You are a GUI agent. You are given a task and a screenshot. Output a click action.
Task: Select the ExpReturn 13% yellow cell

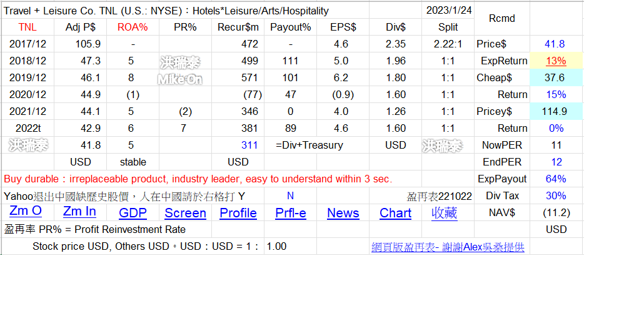[x=556, y=61]
